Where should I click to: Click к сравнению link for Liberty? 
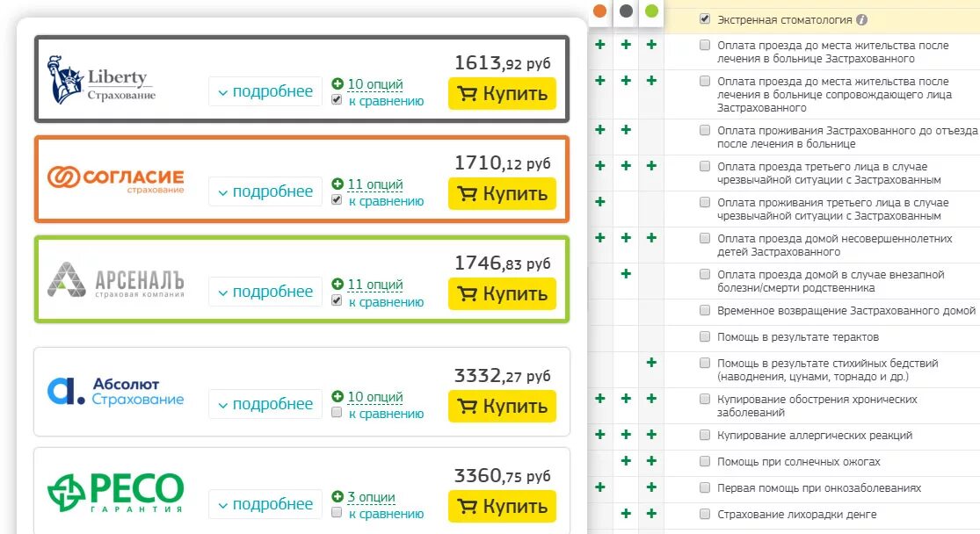(x=386, y=101)
